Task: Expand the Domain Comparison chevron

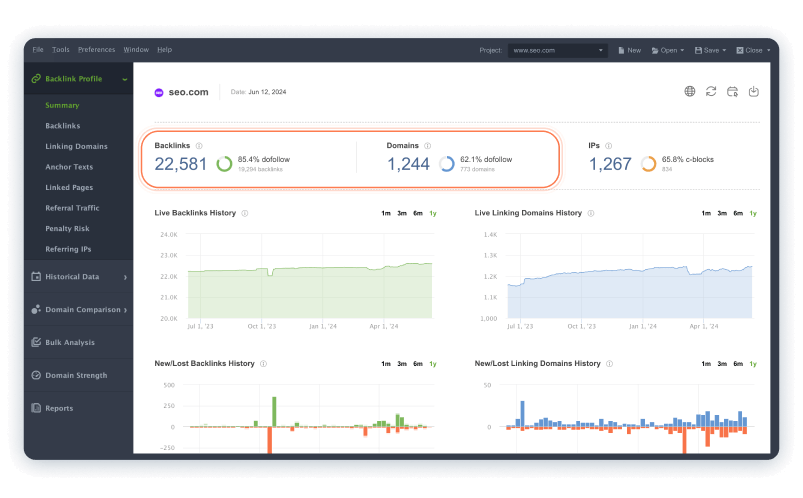Action: (x=125, y=310)
